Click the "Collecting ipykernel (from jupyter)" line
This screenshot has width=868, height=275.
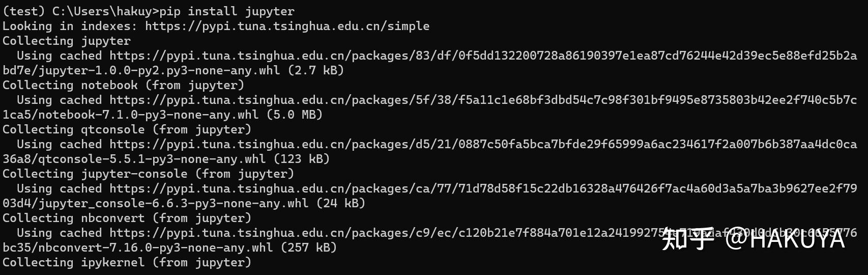pos(127,262)
